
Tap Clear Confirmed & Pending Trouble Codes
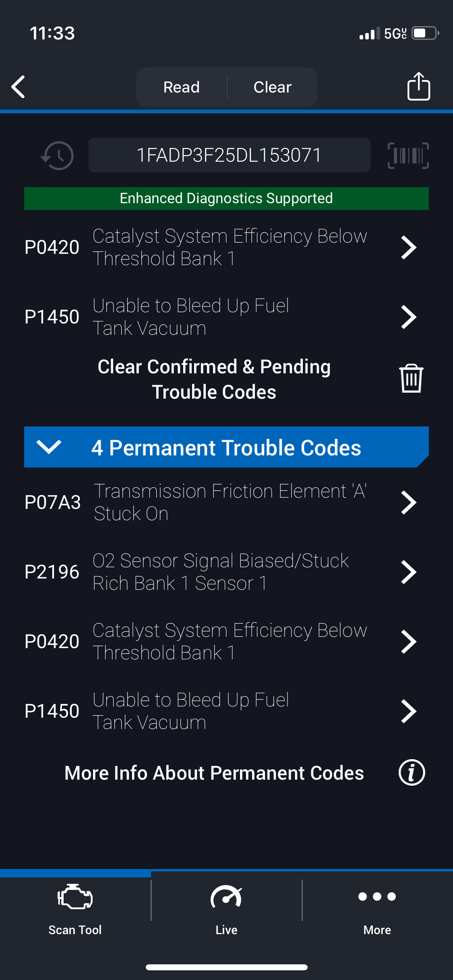(x=214, y=379)
